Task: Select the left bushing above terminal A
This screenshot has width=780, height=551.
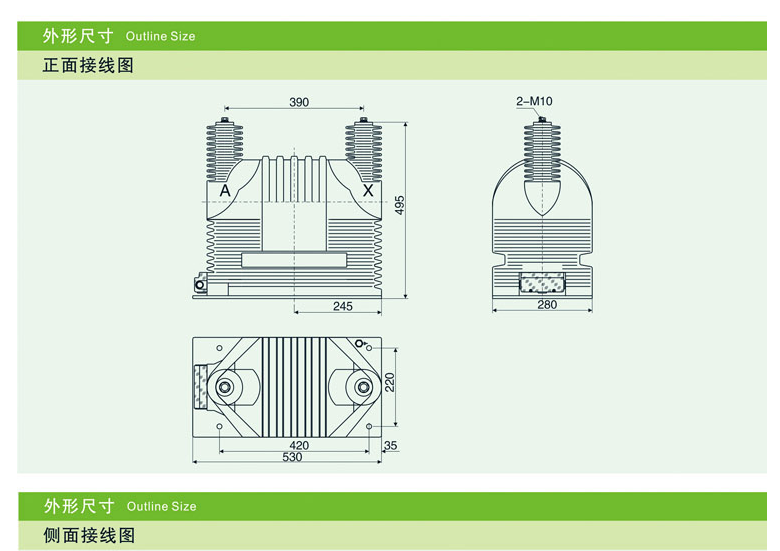Action: click(x=225, y=150)
